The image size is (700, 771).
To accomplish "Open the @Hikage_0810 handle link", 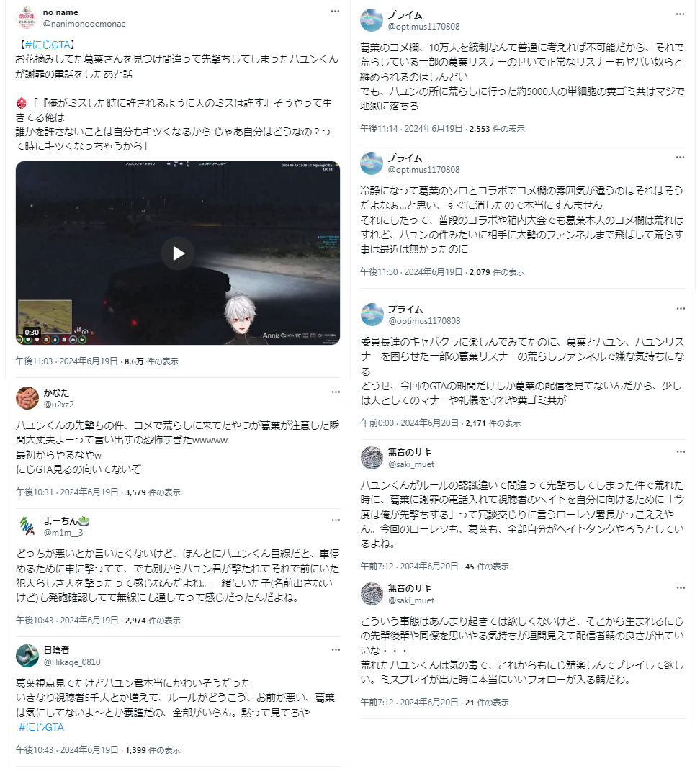I will tap(72, 662).
